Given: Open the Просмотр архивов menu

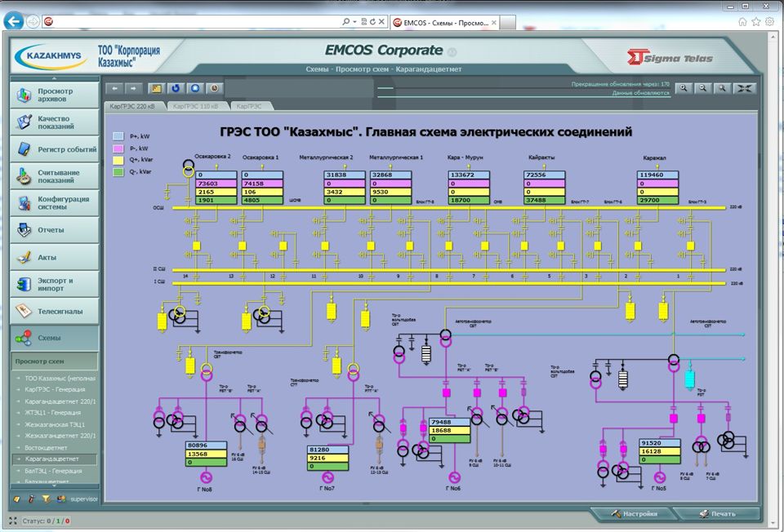Looking at the screenshot, I should (55, 95).
